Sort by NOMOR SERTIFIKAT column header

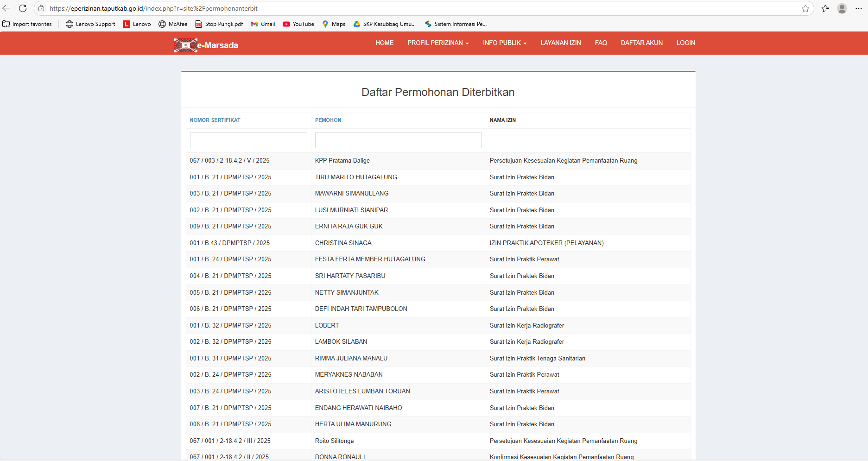tap(215, 120)
